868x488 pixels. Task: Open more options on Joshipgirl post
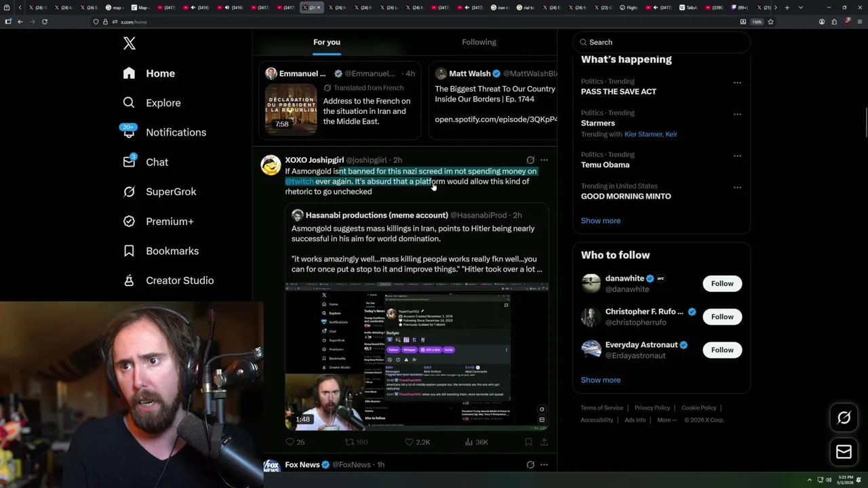point(544,160)
